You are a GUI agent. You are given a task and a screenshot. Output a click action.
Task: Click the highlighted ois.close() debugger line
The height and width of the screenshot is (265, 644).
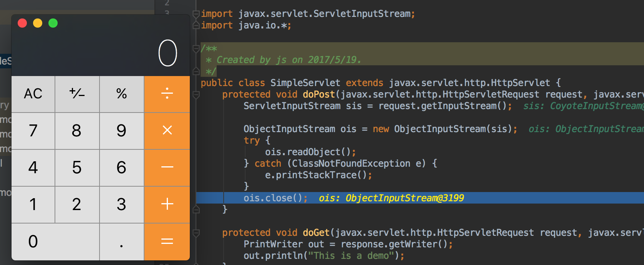(x=420, y=198)
